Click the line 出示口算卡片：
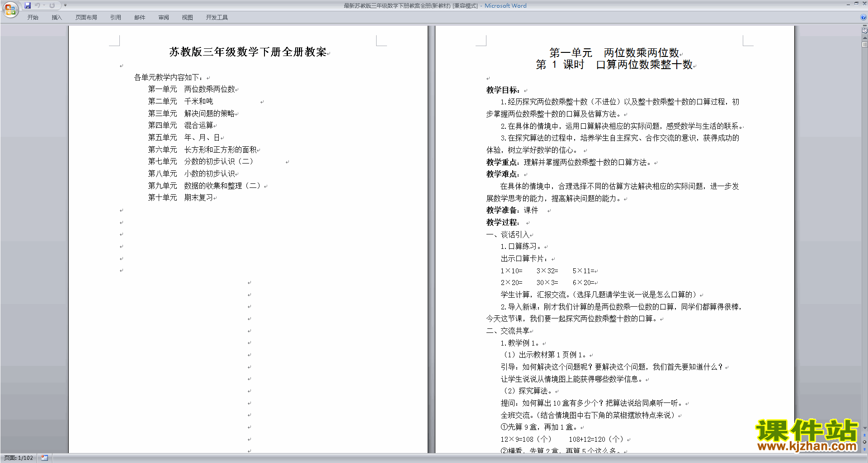Screen dimensions: 868x463 pyautogui.click(x=524, y=258)
